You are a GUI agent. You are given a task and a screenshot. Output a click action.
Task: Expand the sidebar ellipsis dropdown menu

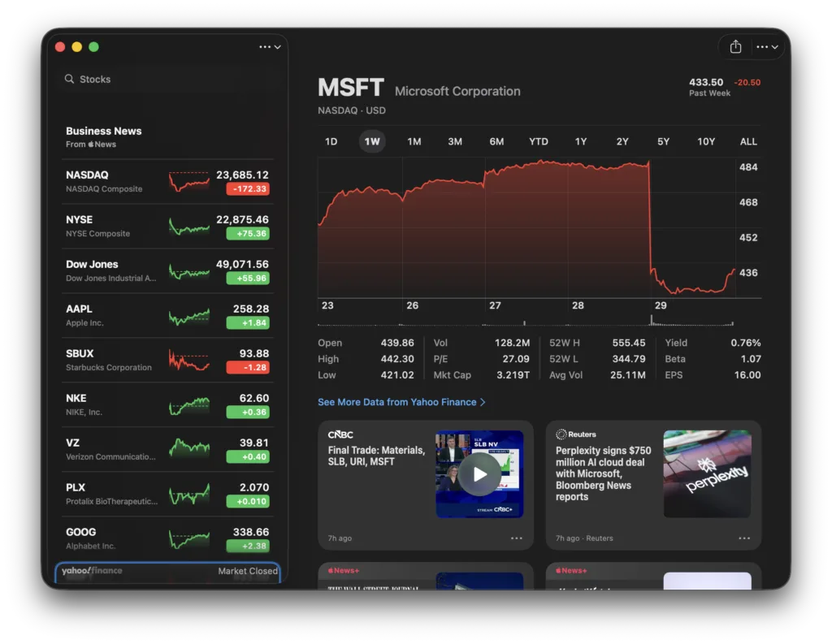tap(270, 46)
